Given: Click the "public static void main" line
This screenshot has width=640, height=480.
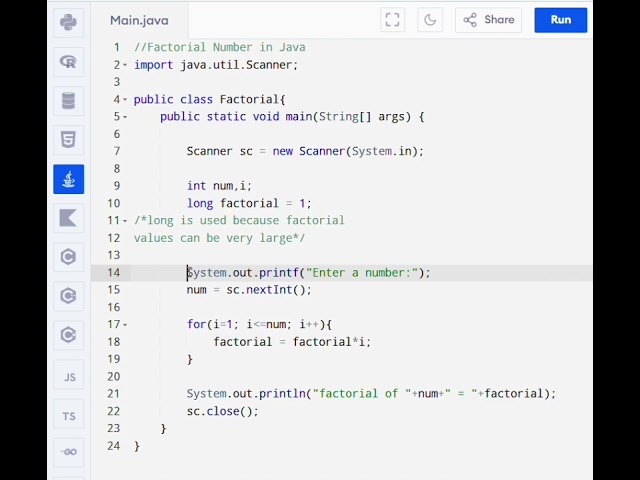Looking at the screenshot, I should coord(292,117).
